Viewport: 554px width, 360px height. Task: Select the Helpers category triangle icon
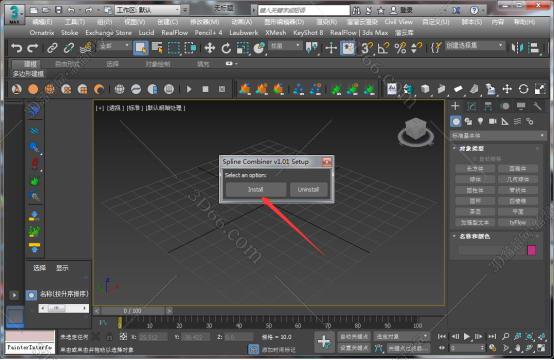(x=505, y=121)
